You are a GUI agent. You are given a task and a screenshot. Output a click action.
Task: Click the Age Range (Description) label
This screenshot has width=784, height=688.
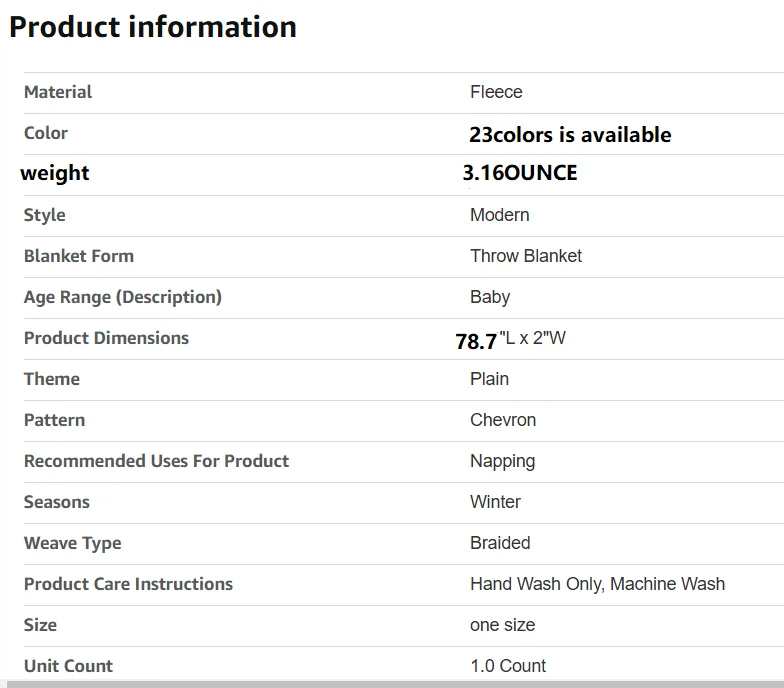[123, 297]
